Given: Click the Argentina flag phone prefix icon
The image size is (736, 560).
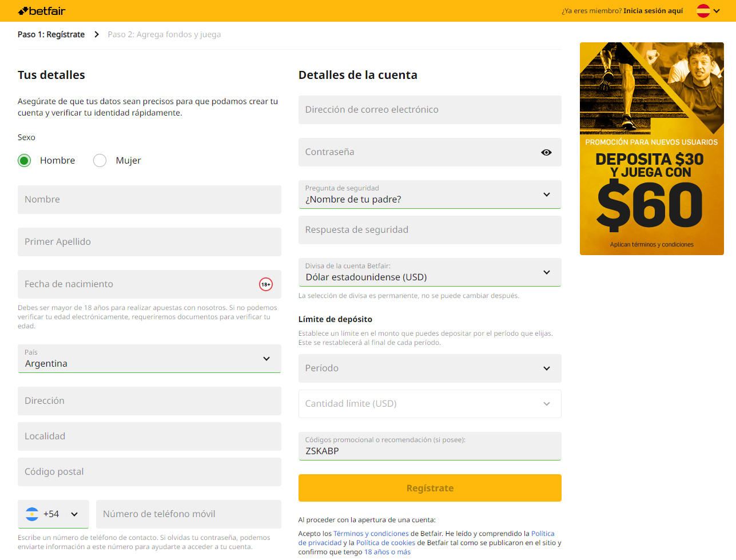Looking at the screenshot, I should [32, 514].
